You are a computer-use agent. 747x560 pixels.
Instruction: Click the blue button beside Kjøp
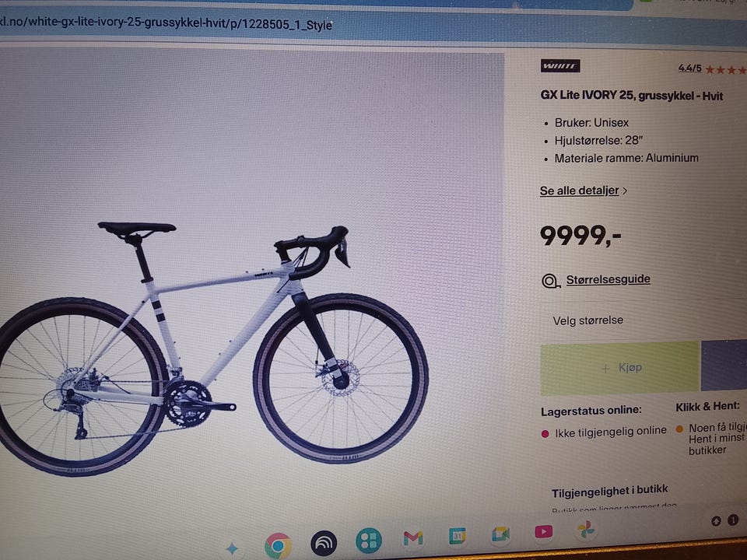(724, 366)
